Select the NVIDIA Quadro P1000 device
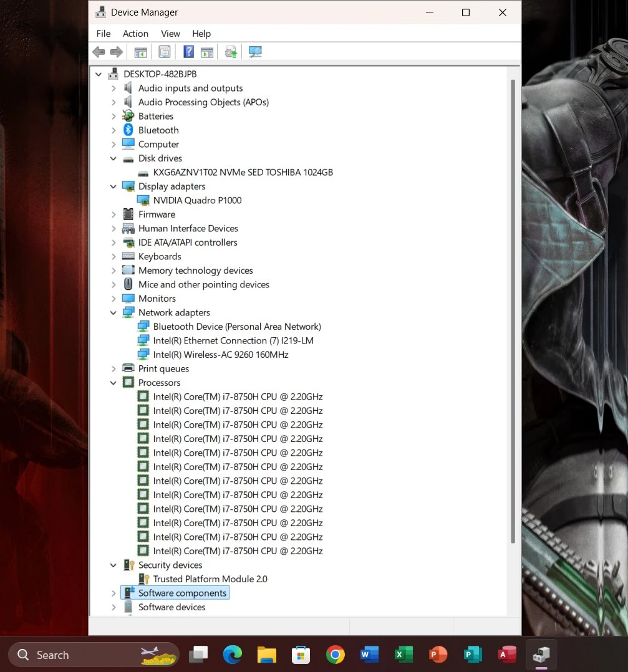The width and height of the screenshot is (628, 672). click(x=197, y=200)
